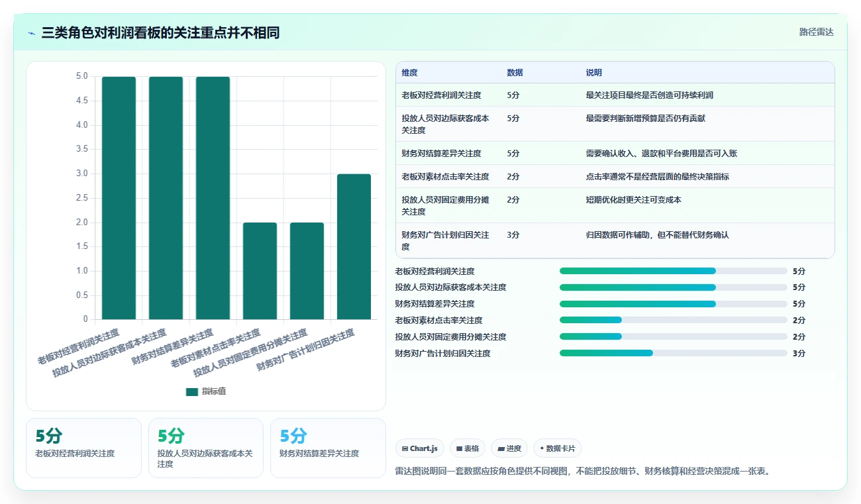Click the 老板对经营利润关注度 progress bar

(x=674, y=271)
